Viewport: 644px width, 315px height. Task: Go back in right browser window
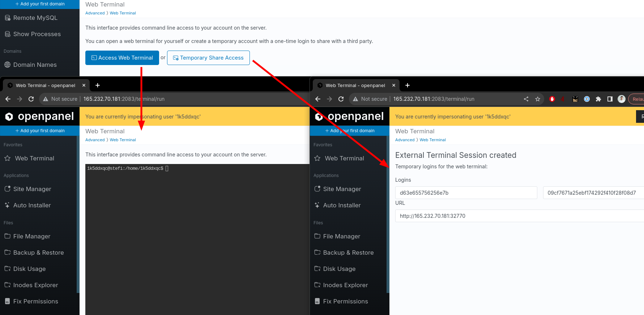pyautogui.click(x=318, y=99)
